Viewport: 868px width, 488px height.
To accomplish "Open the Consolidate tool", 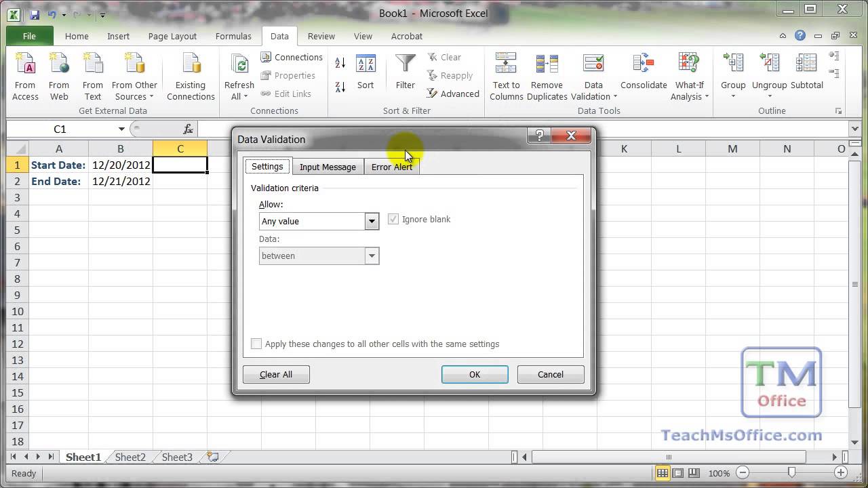I will (644, 73).
